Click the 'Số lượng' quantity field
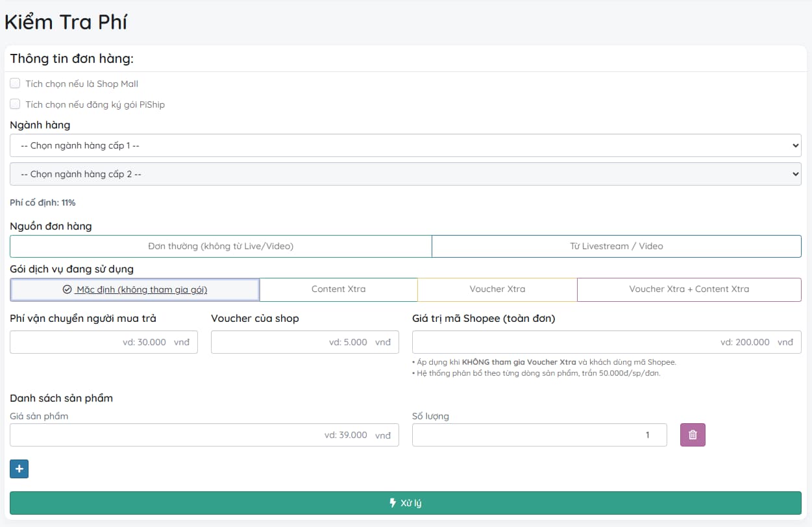Image resolution: width=812 pixels, height=527 pixels. click(x=539, y=435)
